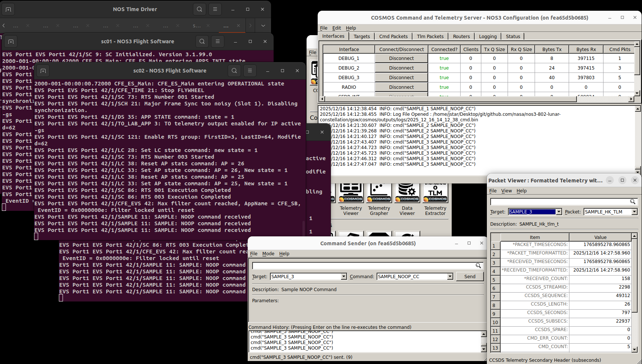Select CCSDS_SEQUENCE value 49312
Image resolution: width=642 pixels, height=364 pixels.
(600, 296)
